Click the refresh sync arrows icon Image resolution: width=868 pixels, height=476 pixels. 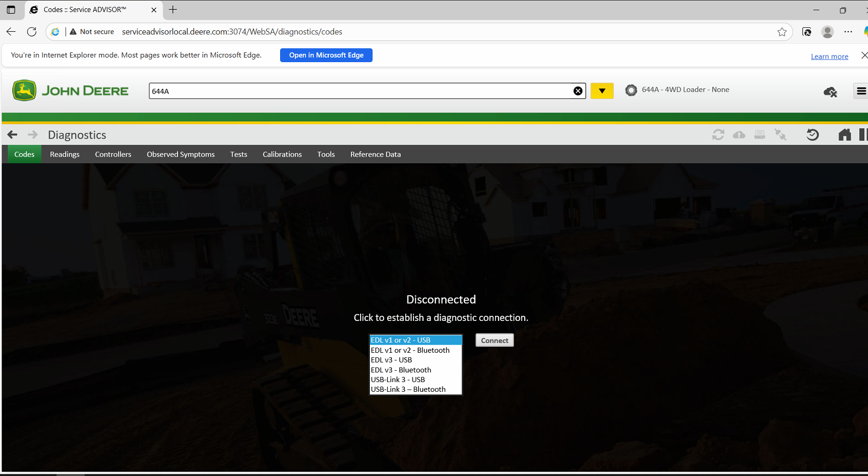click(718, 135)
